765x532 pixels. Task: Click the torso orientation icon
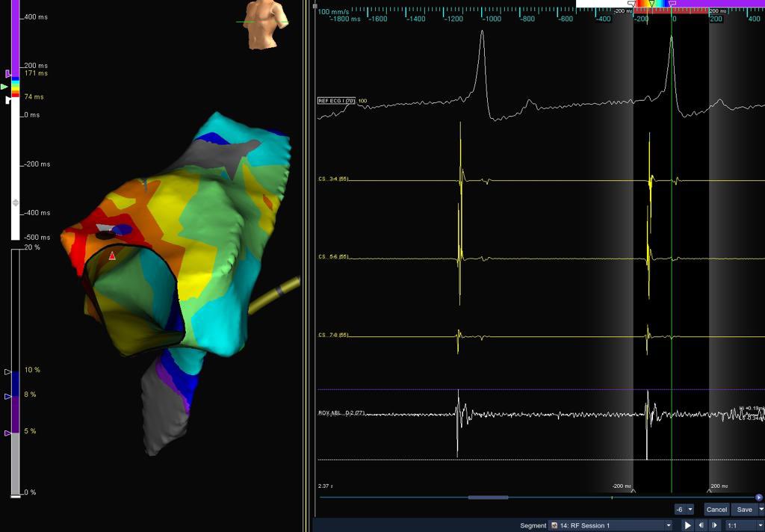pyautogui.click(x=264, y=23)
